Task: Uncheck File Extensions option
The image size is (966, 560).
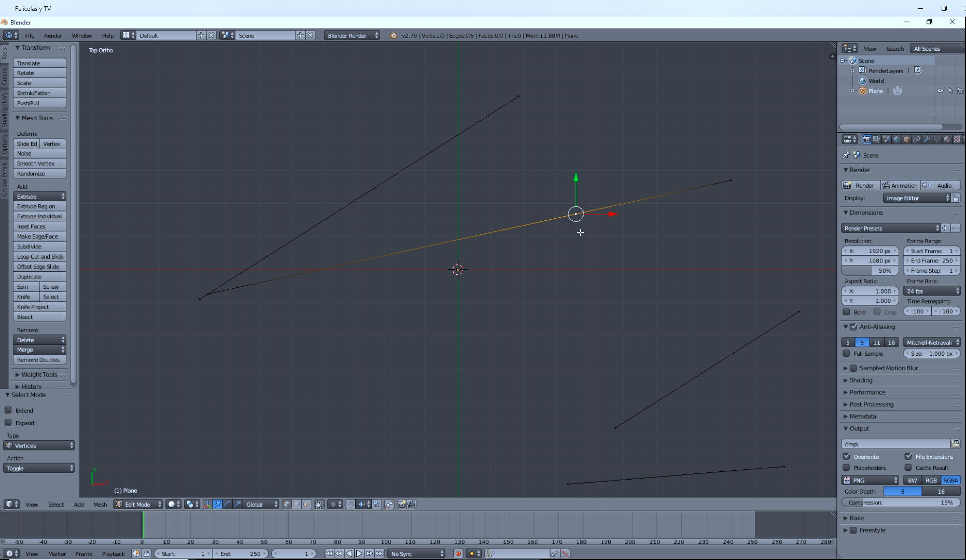Action: [x=908, y=456]
